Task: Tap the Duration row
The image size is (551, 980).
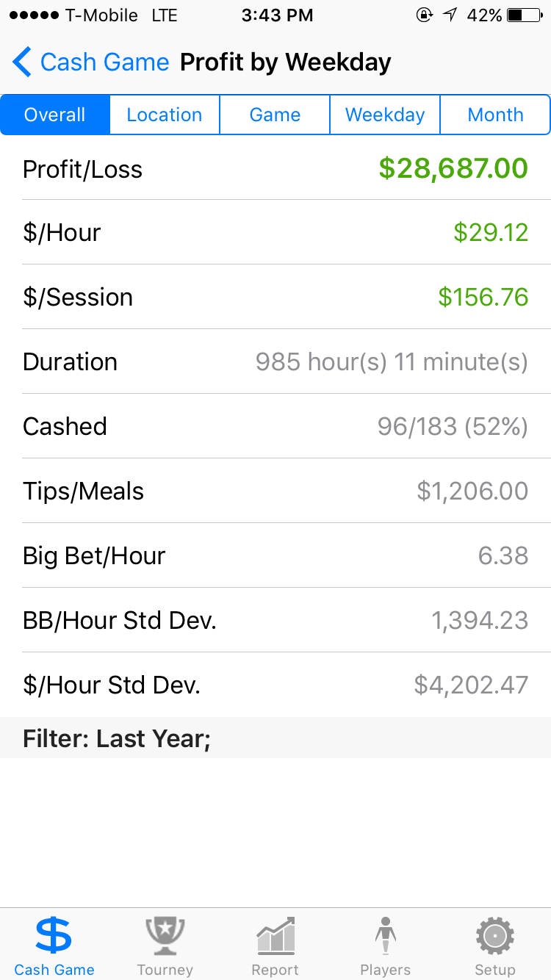Action: [275, 361]
